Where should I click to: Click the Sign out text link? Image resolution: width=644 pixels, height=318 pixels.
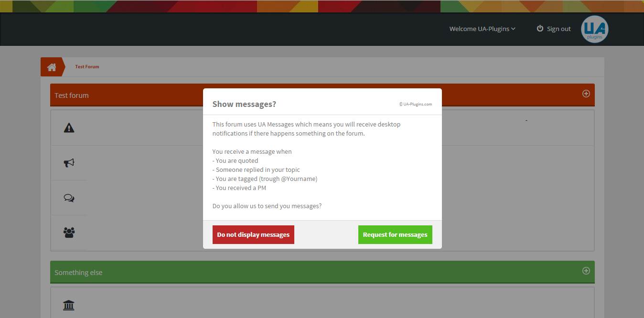558,29
